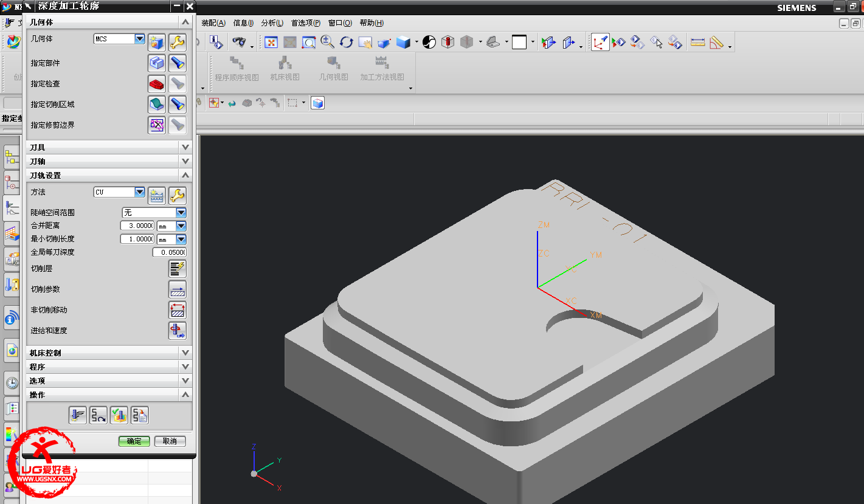Select the Rotate view tool

(347, 42)
